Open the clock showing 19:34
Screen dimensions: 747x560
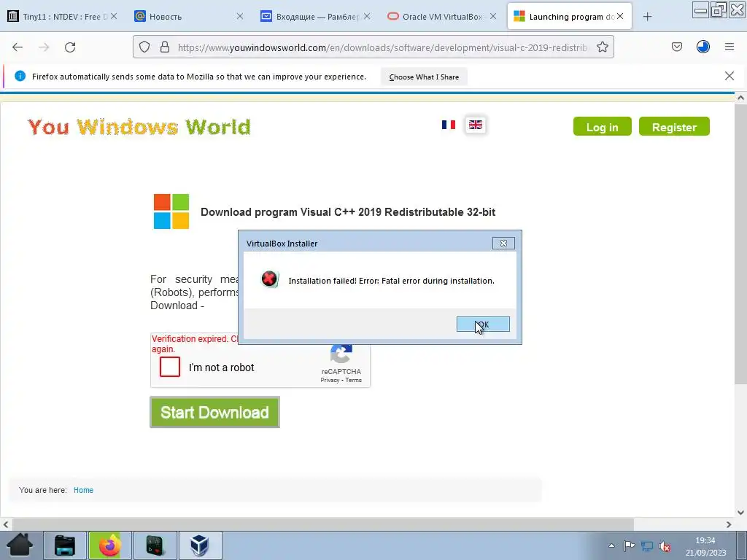tap(705, 546)
